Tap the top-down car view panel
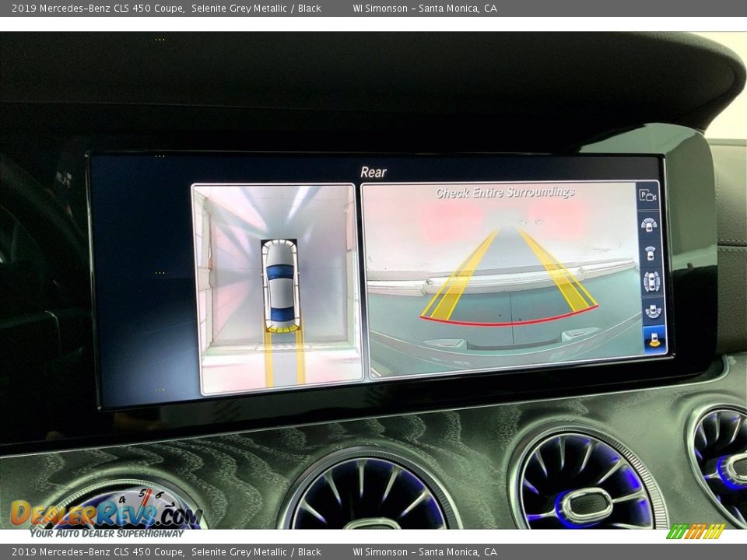Screen dimensions: 747x560 (x=279, y=288)
